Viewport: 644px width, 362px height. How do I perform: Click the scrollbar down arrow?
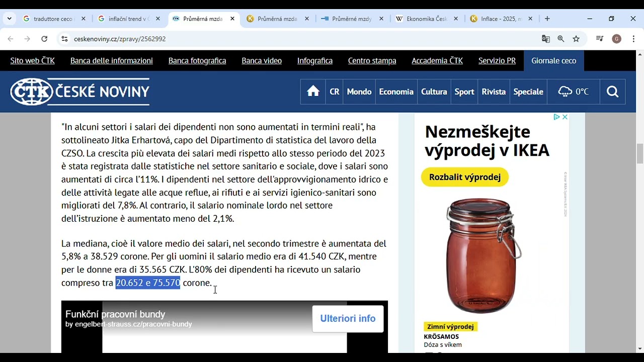click(640, 349)
